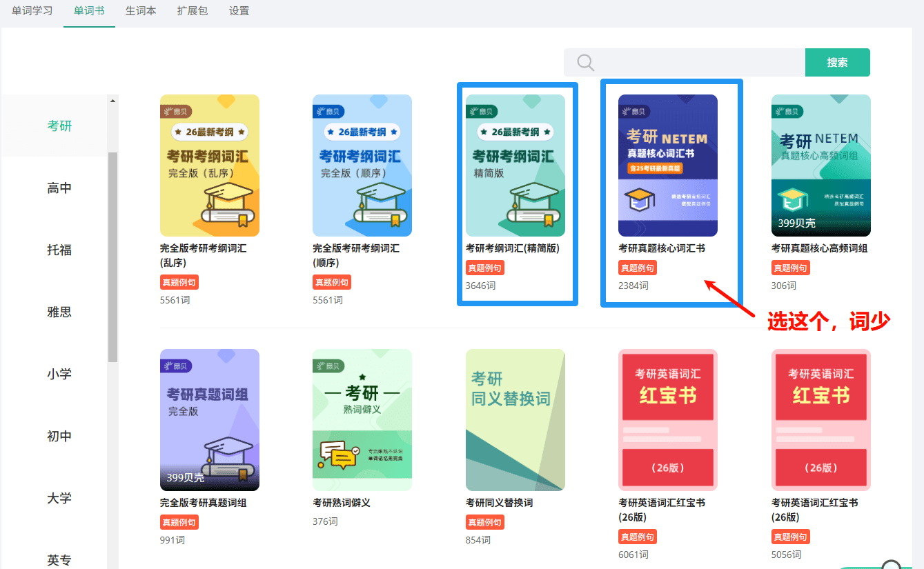Viewport: 924px width, 569px height.
Task: Click the 5056词 word count
Action: tap(787, 555)
